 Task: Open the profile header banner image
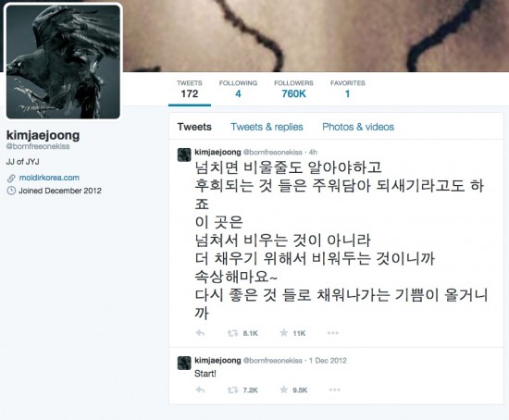[315, 36]
